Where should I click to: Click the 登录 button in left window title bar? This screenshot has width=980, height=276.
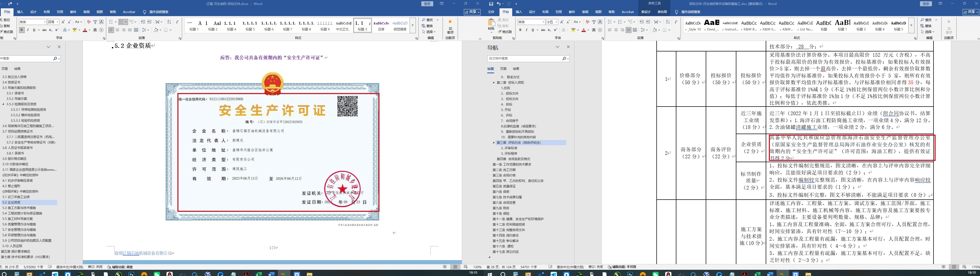coord(427,4)
